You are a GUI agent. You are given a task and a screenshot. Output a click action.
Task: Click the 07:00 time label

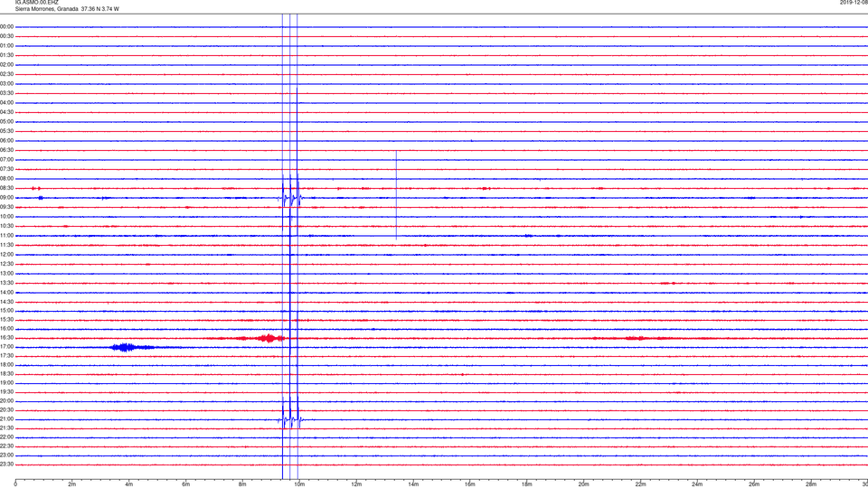(x=6, y=159)
